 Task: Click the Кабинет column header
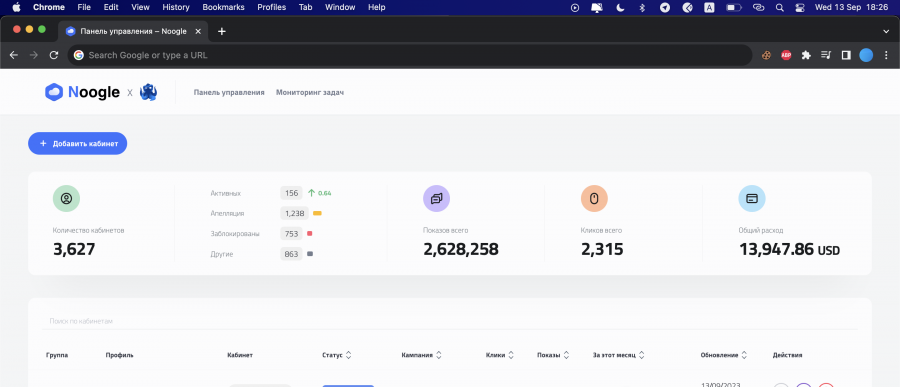click(240, 355)
